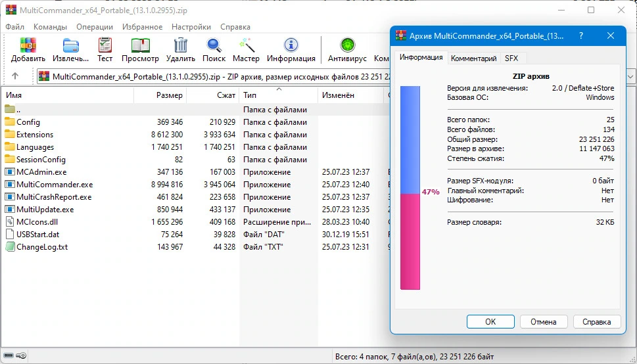Click the parent folder ".." icon

coord(10,109)
